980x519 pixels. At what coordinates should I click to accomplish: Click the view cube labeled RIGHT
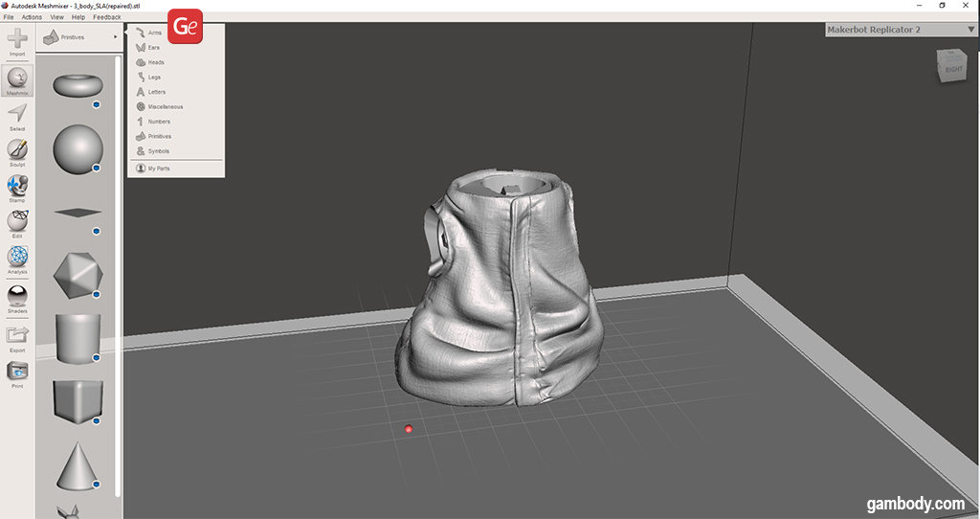pos(953,67)
